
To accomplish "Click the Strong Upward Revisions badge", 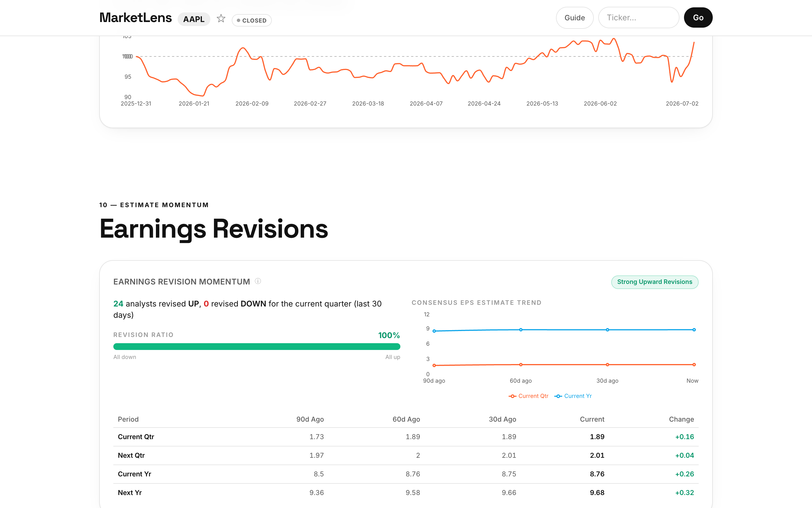I will (x=655, y=282).
